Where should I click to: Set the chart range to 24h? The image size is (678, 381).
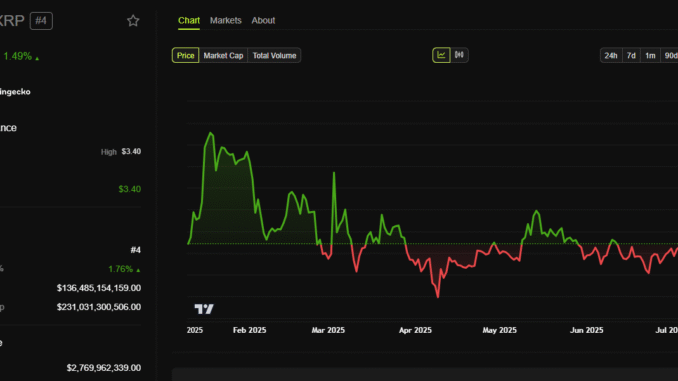611,55
